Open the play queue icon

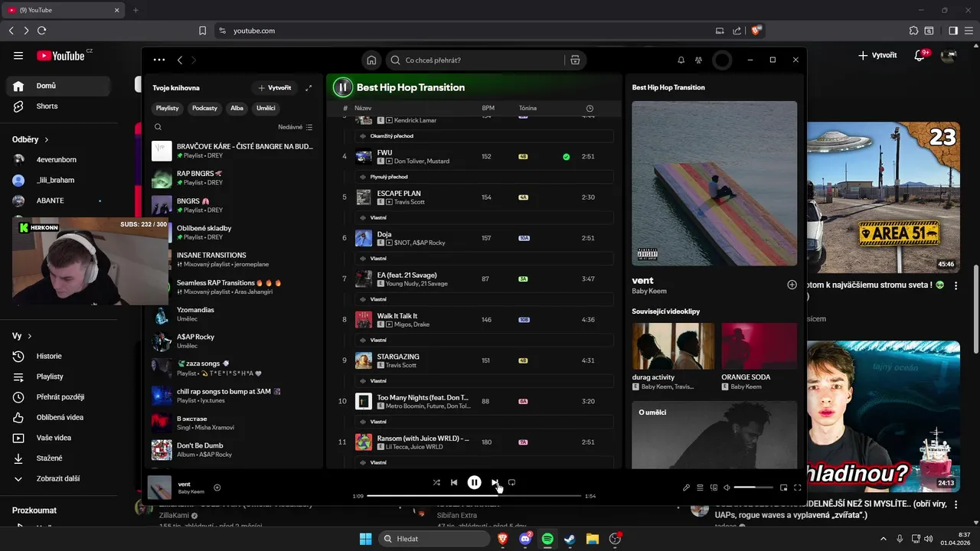pyautogui.click(x=700, y=487)
